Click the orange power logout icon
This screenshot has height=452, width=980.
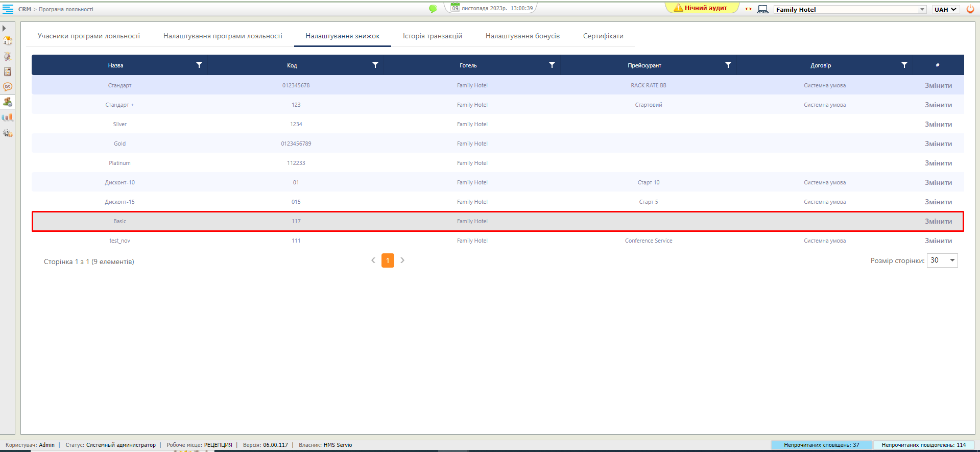pyautogui.click(x=970, y=9)
